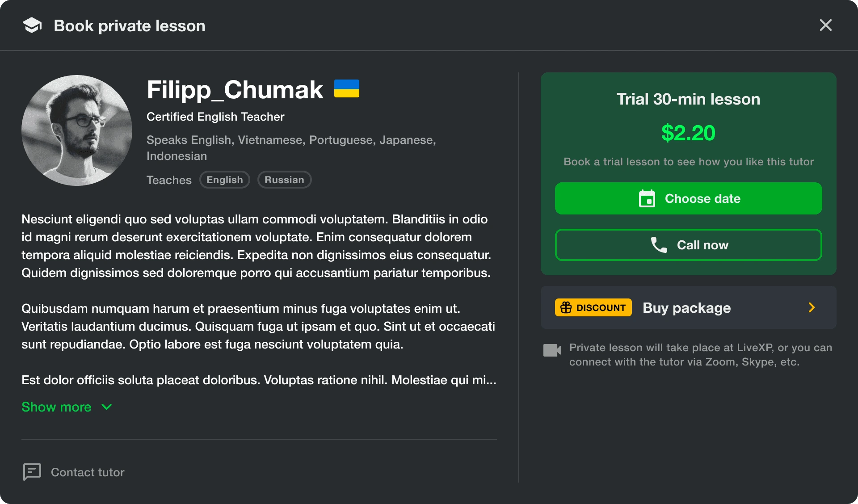Open Buy package with the arrow chevron
Screen dimensions: 858x504
click(x=812, y=307)
